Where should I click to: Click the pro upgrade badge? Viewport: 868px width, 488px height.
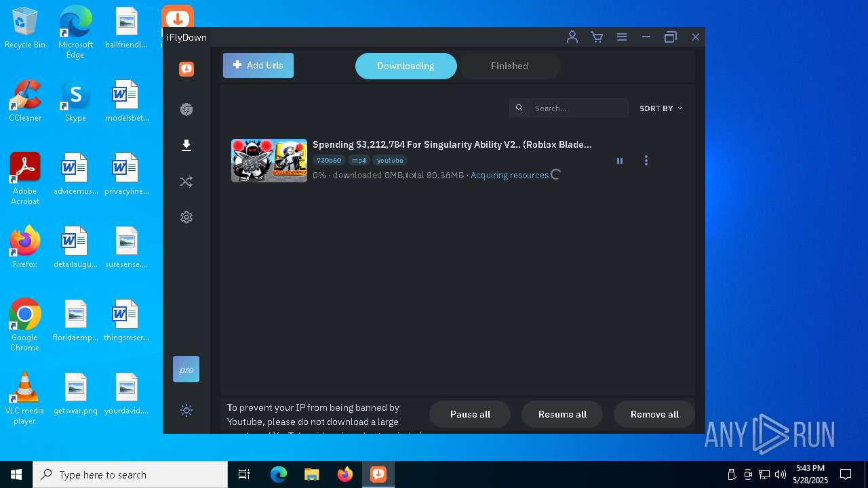[x=186, y=369]
